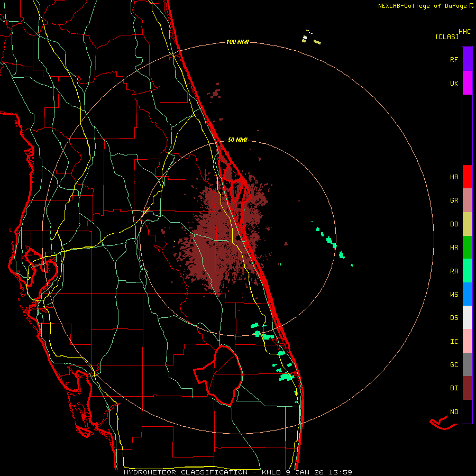Pick the RA light green legend block
The height and width of the screenshot is (476, 476).
[x=467, y=271]
